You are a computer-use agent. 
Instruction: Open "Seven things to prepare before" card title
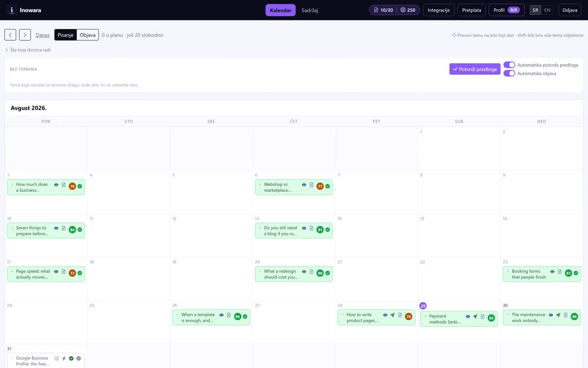pos(32,231)
